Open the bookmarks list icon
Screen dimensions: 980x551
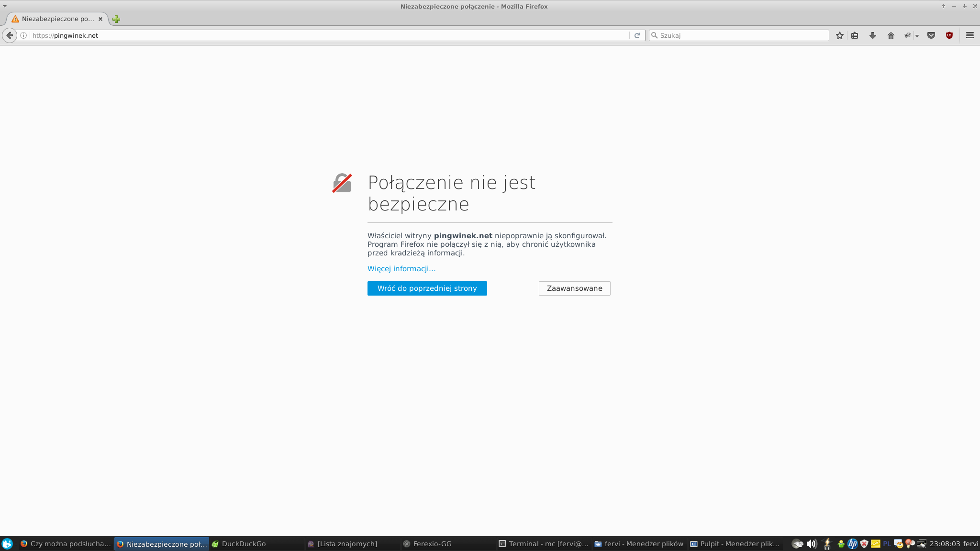pyautogui.click(x=855, y=35)
